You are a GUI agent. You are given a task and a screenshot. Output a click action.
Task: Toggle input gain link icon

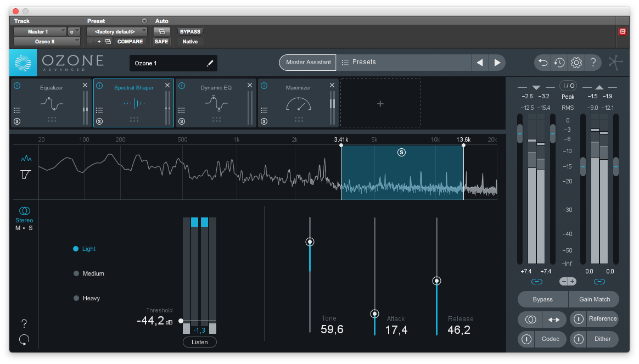[x=537, y=282]
